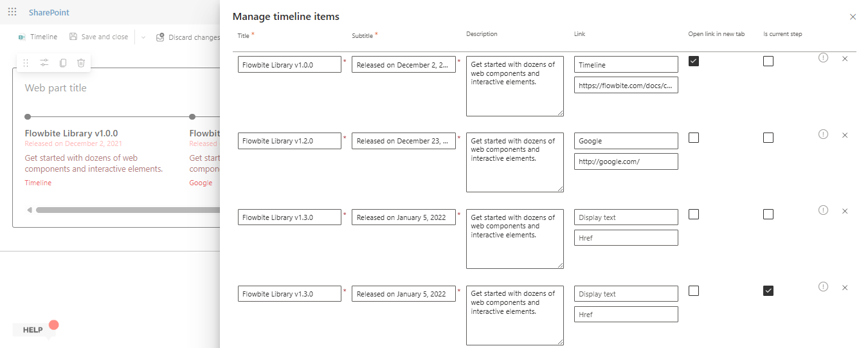The height and width of the screenshot is (348, 868).
Task: Delete the web part with the trash icon
Action: (x=81, y=63)
